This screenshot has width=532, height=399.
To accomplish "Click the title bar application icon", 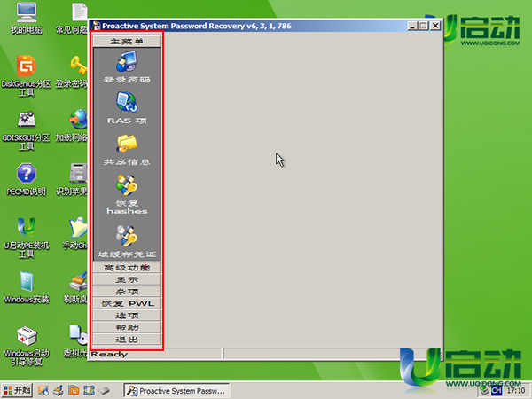I will pyautogui.click(x=97, y=26).
